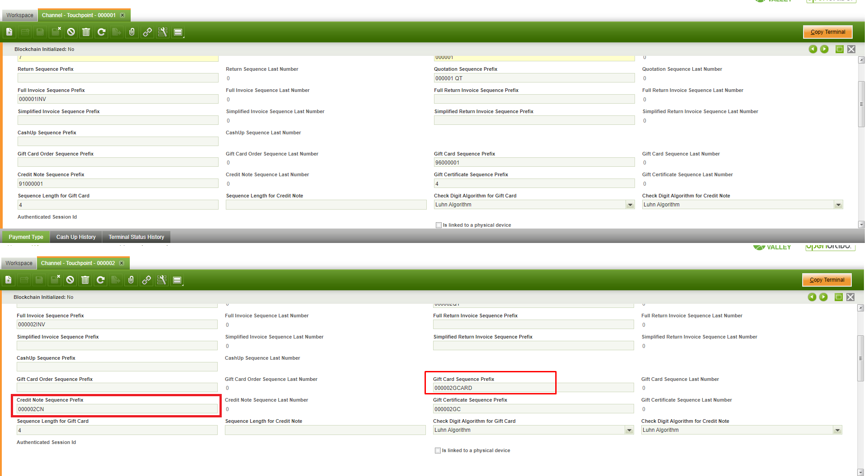Image resolution: width=868 pixels, height=476 pixels.
Task: Click Full Invoice Sequence Prefix field '000002INV'
Action: (x=117, y=325)
